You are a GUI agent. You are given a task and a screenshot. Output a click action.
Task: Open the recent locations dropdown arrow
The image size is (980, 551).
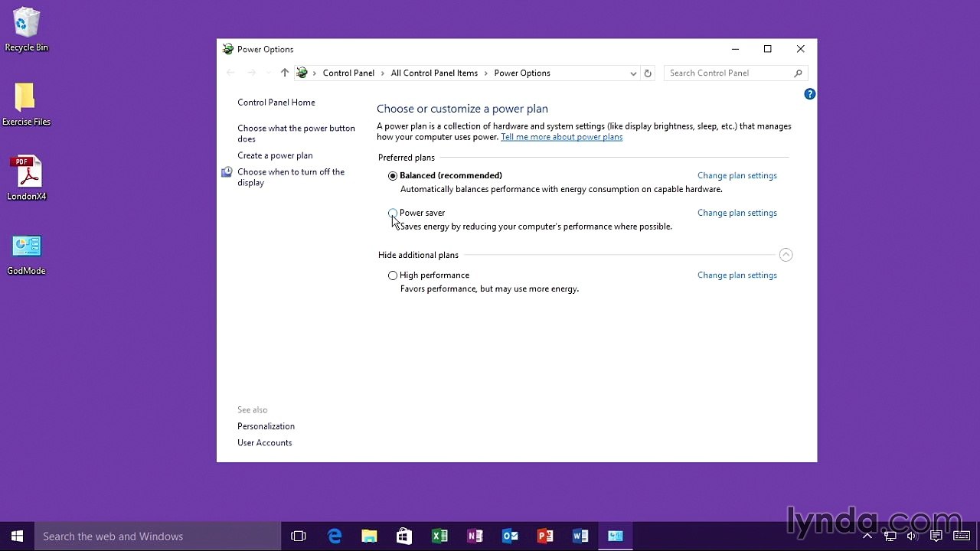[x=268, y=73]
